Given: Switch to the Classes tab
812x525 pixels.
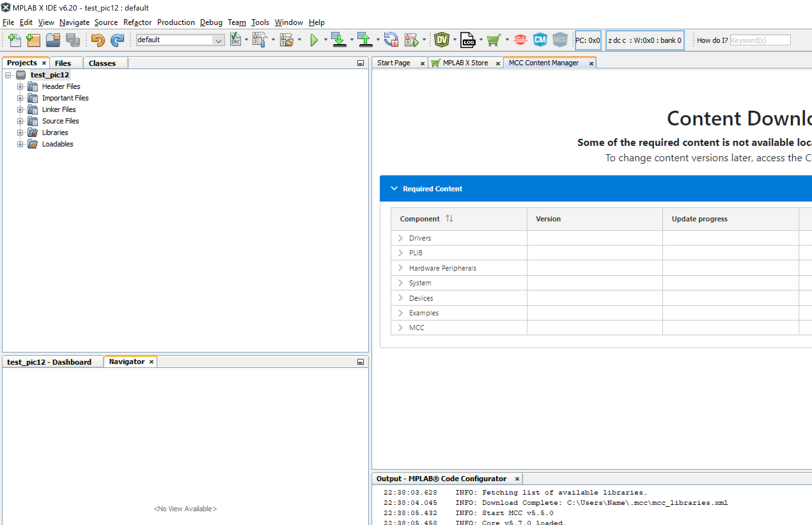Looking at the screenshot, I should [x=102, y=63].
